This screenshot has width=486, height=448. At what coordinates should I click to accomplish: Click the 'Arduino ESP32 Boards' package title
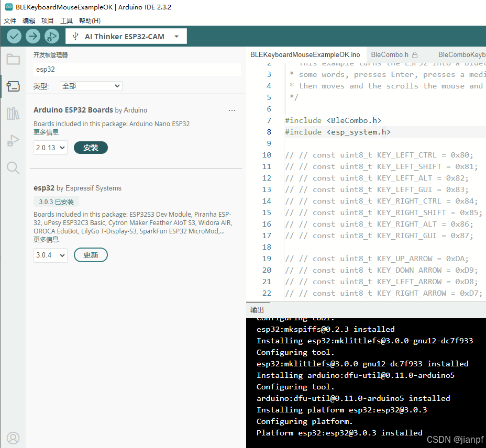coord(73,110)
